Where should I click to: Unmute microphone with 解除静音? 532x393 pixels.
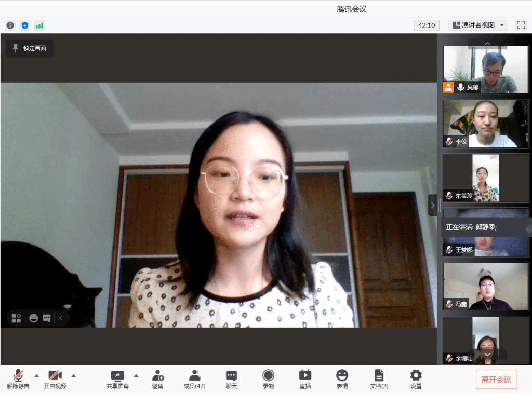tap(18, 378)
